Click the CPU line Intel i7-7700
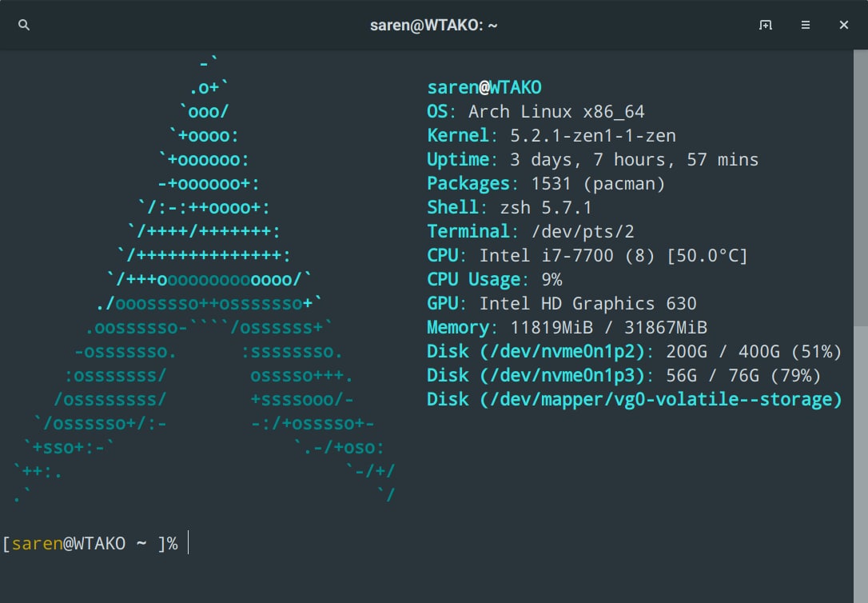This screenshot has width=868, height=603. coord(587,255)
